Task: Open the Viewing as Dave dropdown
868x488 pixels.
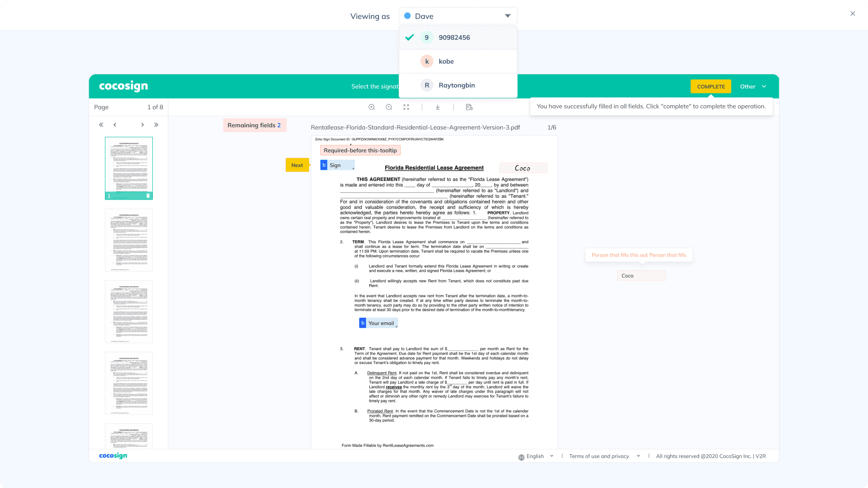Action: point(458,15)
